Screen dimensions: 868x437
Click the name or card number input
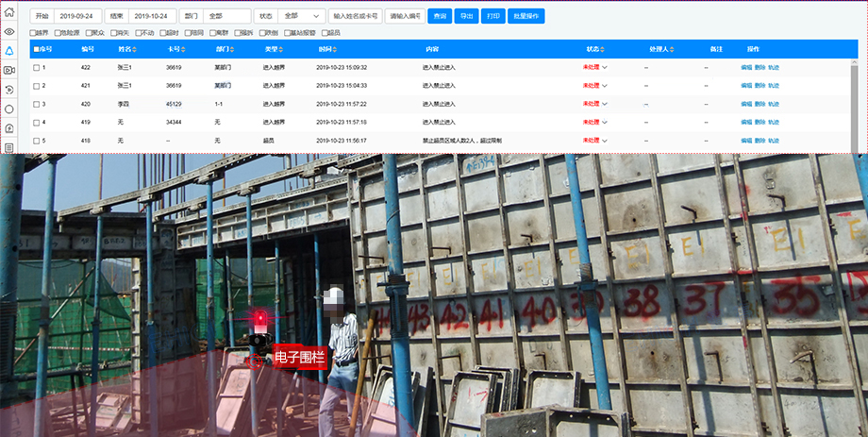point(356,17)
